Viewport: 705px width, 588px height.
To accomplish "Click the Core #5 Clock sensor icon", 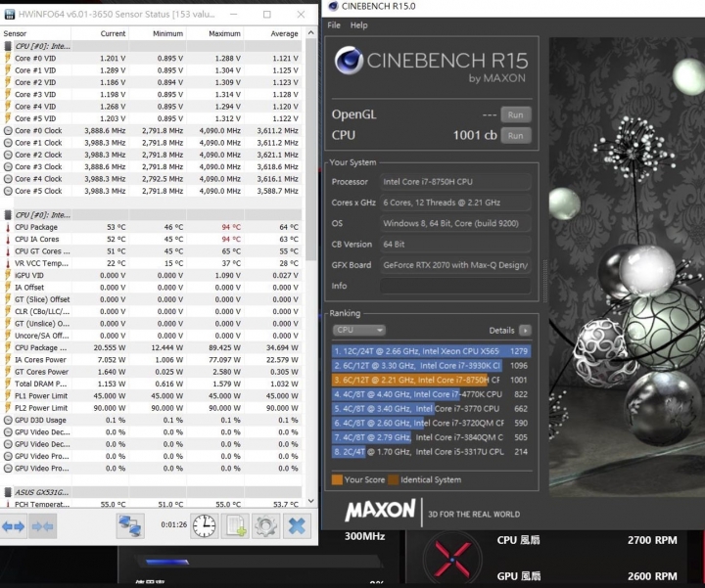I will pyautogui.click(x=8, y=191).
